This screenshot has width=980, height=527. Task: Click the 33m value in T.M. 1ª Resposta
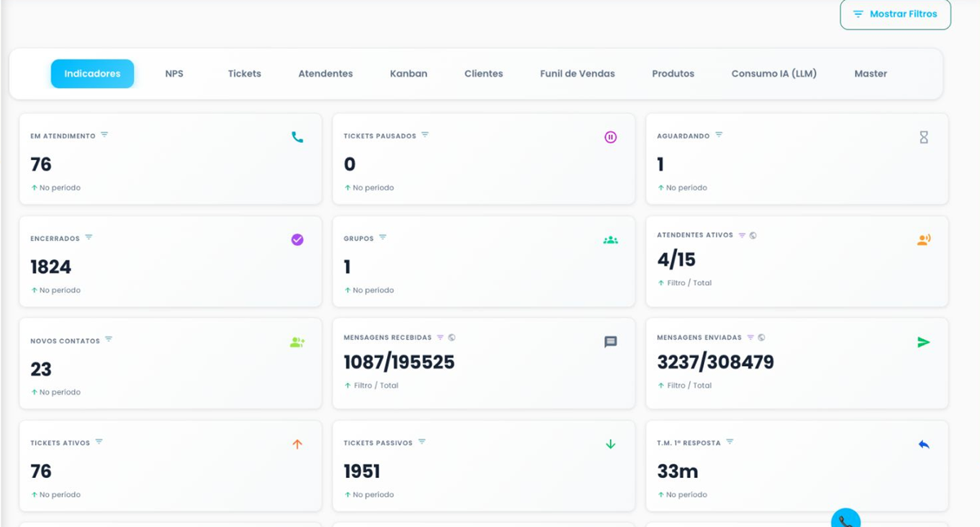(x=678, y=471)
